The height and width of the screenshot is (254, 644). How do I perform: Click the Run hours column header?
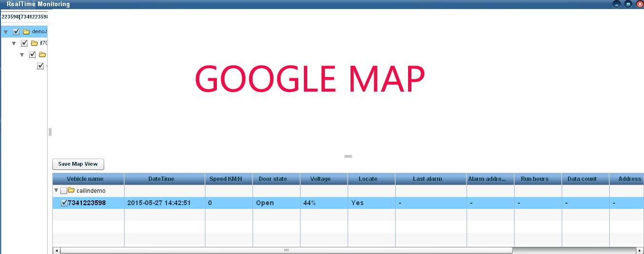click(x=538, y=179)
